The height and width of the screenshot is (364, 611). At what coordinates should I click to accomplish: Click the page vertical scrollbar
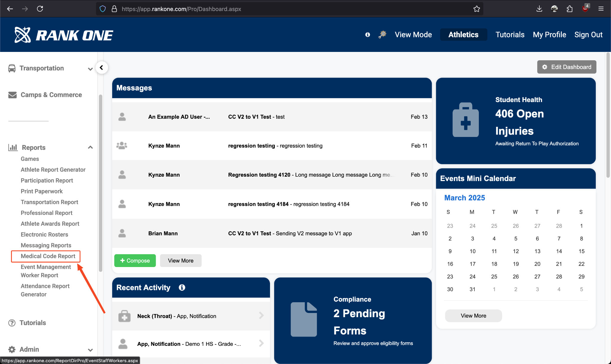[x=608, y=115]
